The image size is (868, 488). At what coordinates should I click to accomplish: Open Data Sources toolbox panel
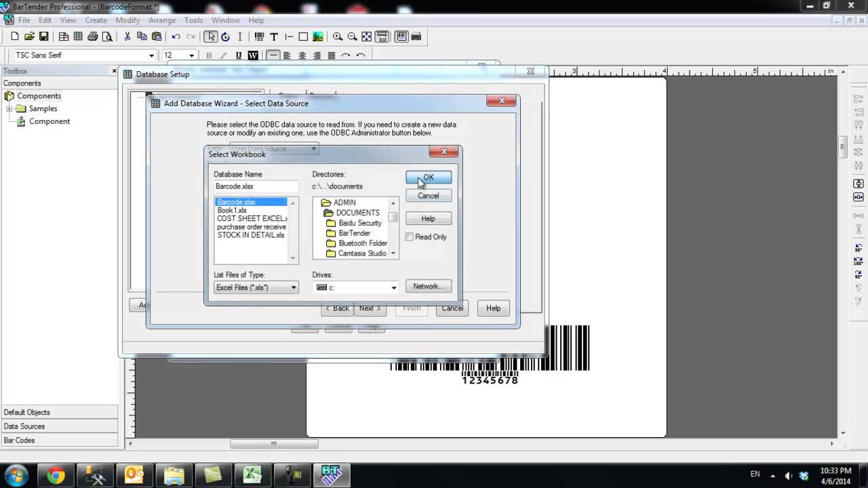59,426
